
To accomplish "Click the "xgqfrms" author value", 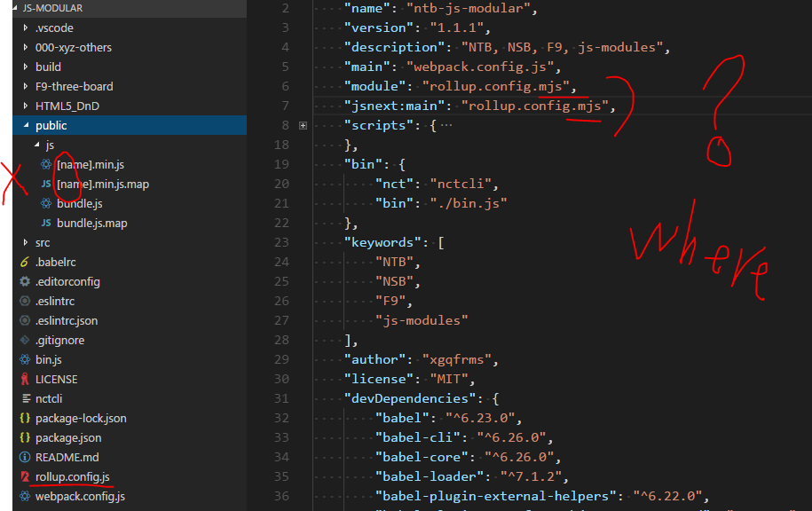I will [457, 359].
